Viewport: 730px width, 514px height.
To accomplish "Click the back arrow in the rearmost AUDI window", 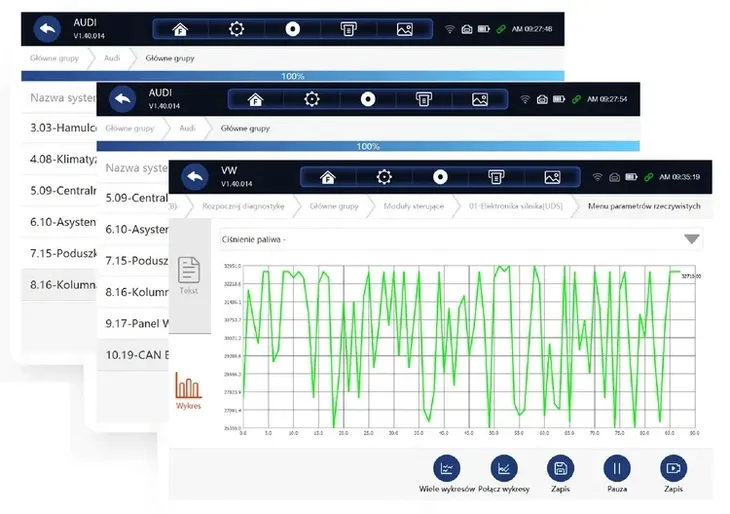I will coord(47,29).
